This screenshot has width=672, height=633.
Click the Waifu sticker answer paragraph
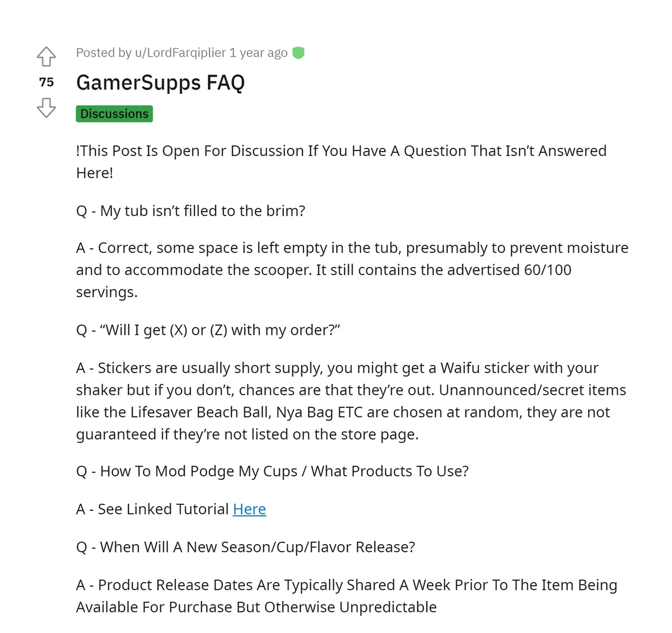pos(351,401)
